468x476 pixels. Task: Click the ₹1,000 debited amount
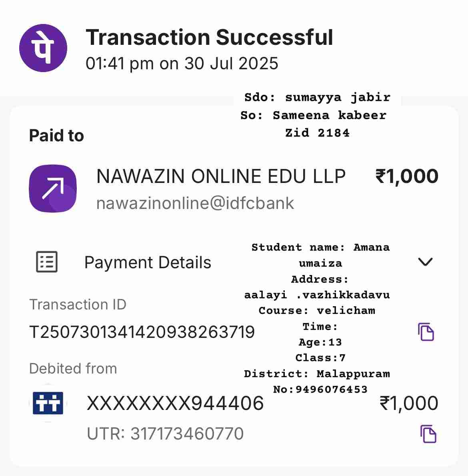click(409, 403)
